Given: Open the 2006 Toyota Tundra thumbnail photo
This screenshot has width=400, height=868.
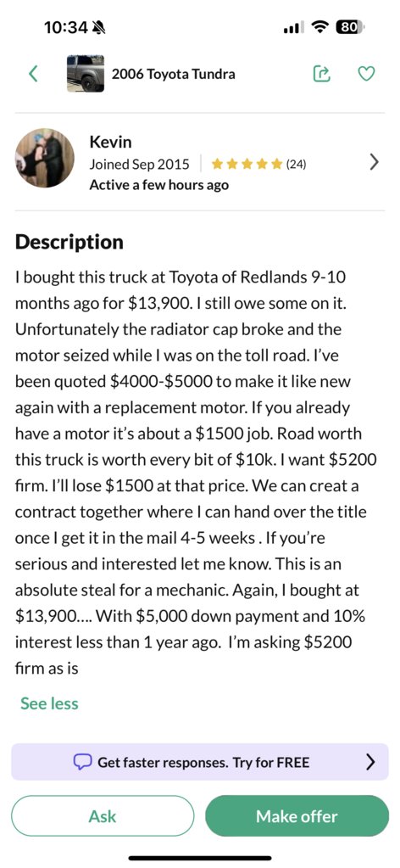Looking at the screenshot, I should 86,74.
